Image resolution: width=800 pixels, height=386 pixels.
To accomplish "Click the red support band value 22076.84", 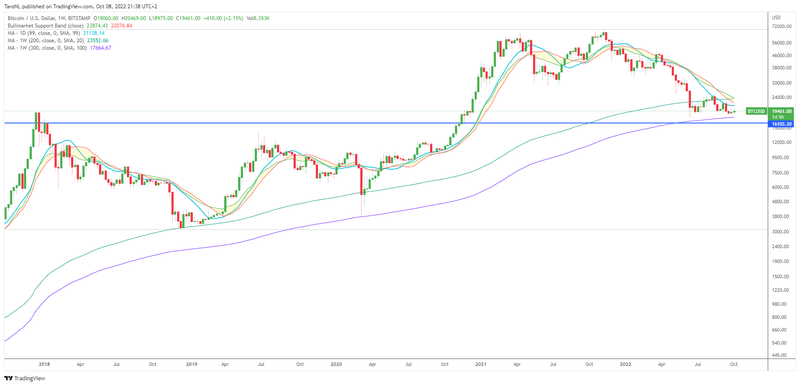I will [x=121, y=25].
